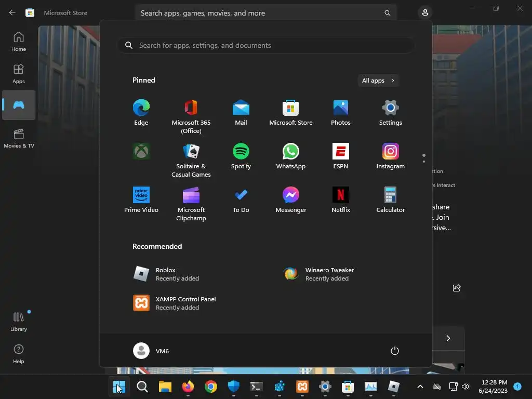Screen dimensions: 532x399
Task: Open Microsoft Clipchamp
Action: click(x=191, y=204)
